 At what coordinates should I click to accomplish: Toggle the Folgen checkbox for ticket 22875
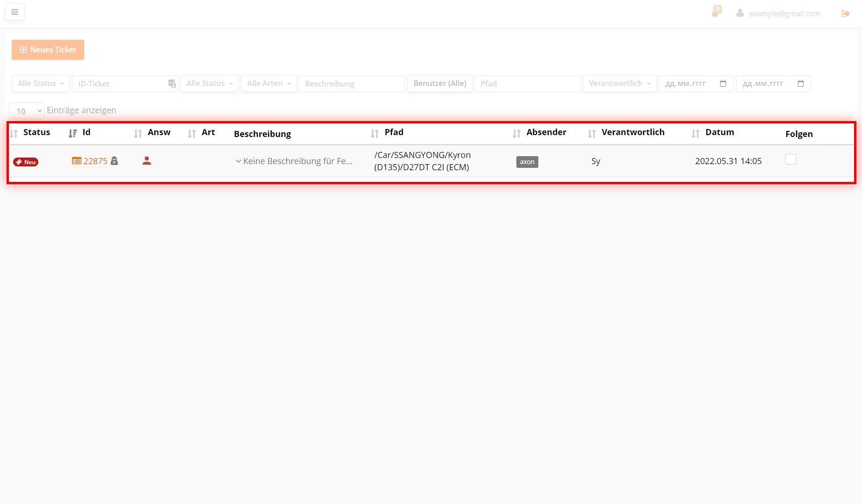[x=790, y=159]
